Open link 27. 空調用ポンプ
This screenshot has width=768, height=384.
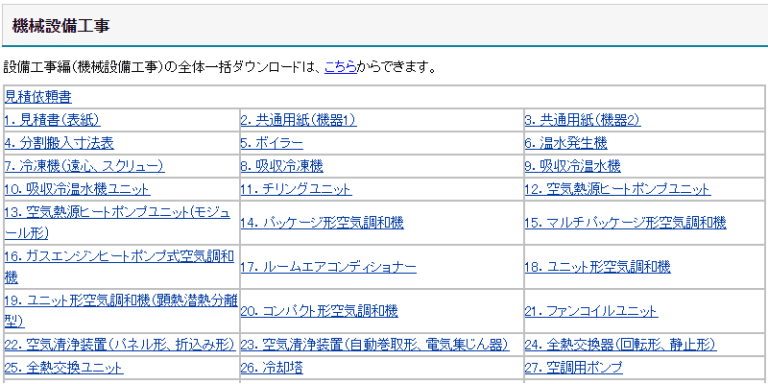pyautogui.click(x=574, y=367)
